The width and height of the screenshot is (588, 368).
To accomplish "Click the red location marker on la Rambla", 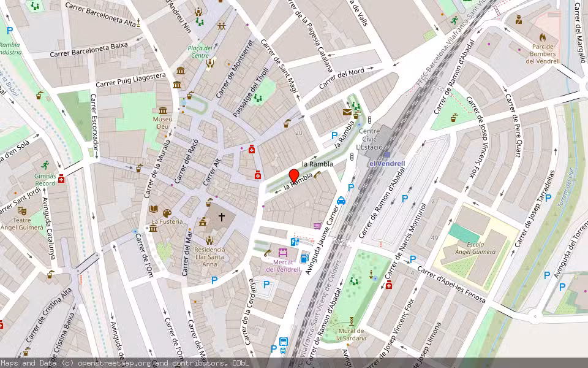I will (x=294, y=176).
